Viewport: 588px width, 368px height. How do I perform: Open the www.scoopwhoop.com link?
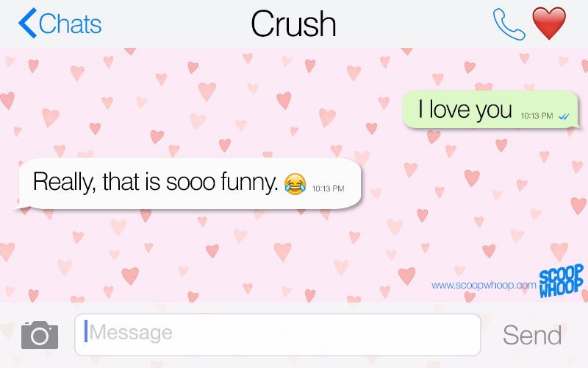point(484,285)
